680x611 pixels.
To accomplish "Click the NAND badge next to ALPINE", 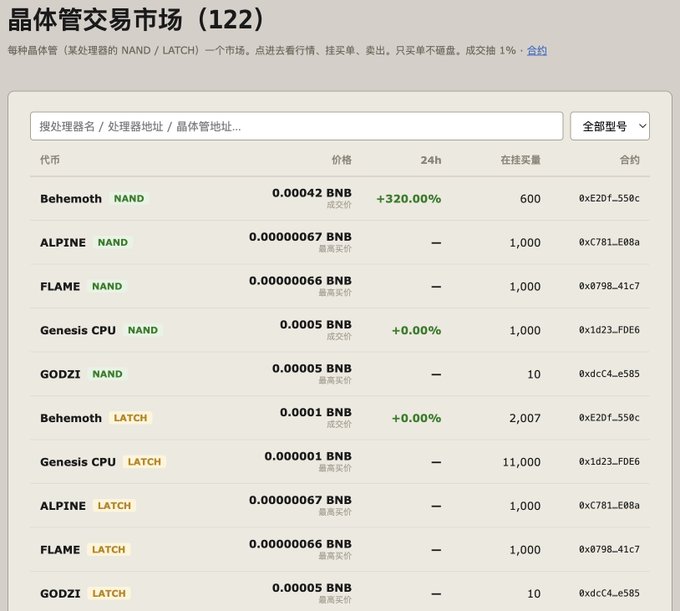I will click(x=113, y=242).
